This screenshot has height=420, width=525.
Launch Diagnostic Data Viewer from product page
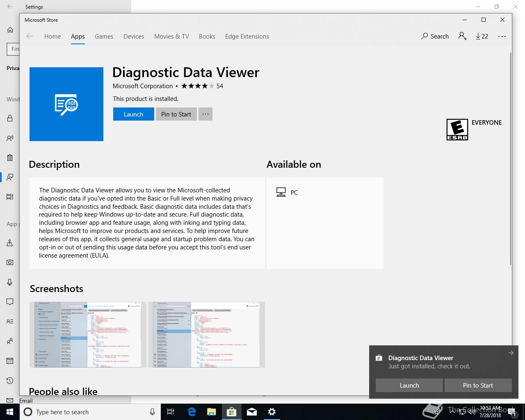point(133,114)
